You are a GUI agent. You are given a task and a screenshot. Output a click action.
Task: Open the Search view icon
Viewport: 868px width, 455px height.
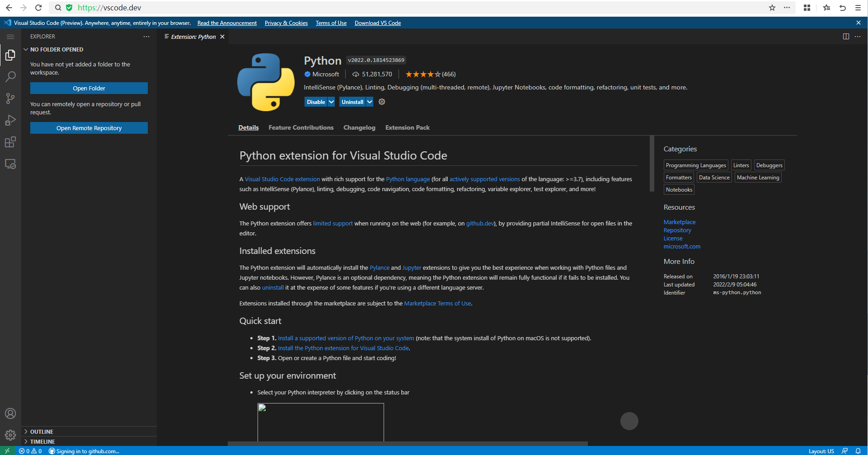(x=10, y=77)
